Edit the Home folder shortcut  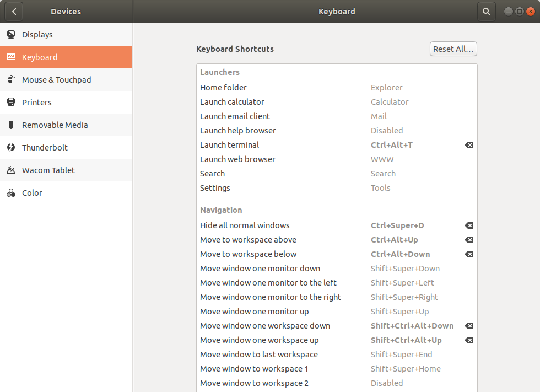pyautogui.click(x=337, y=88)
